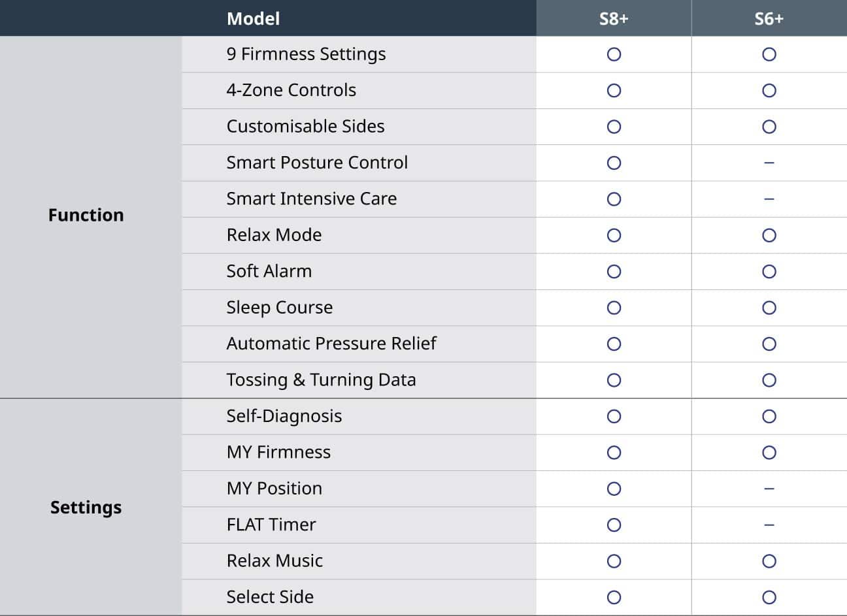Click the S8+ circle for Select Side

point(614,597)
